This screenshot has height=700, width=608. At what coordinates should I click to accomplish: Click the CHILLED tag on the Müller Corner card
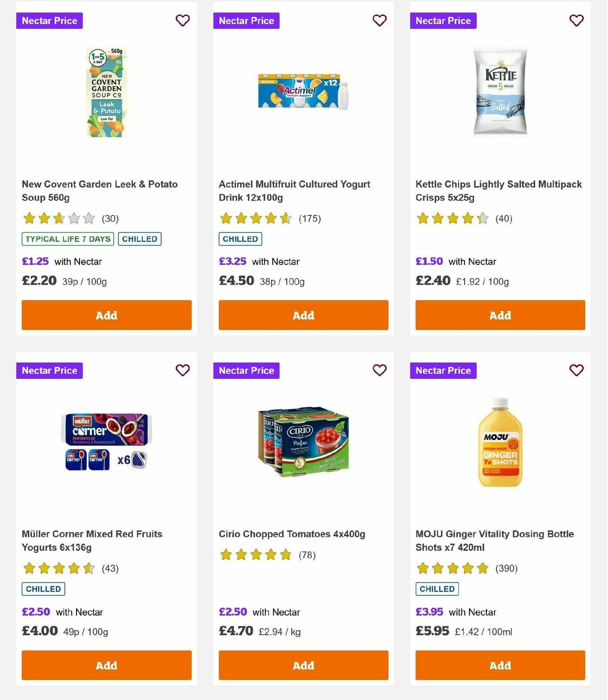pos(43,589)
